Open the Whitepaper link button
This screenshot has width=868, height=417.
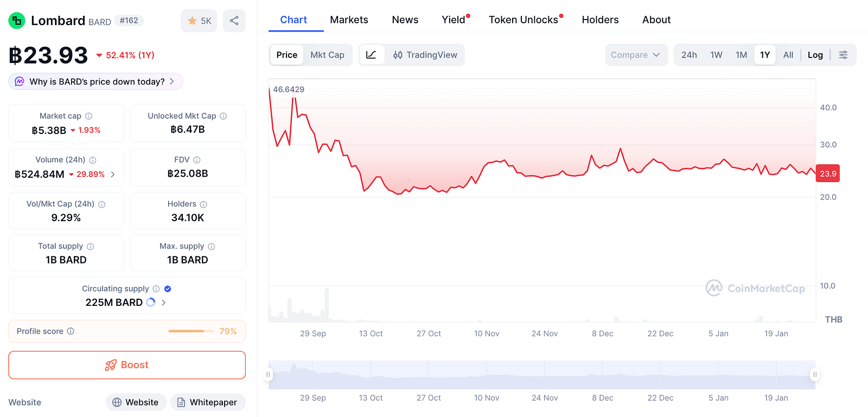pos(208,402)
